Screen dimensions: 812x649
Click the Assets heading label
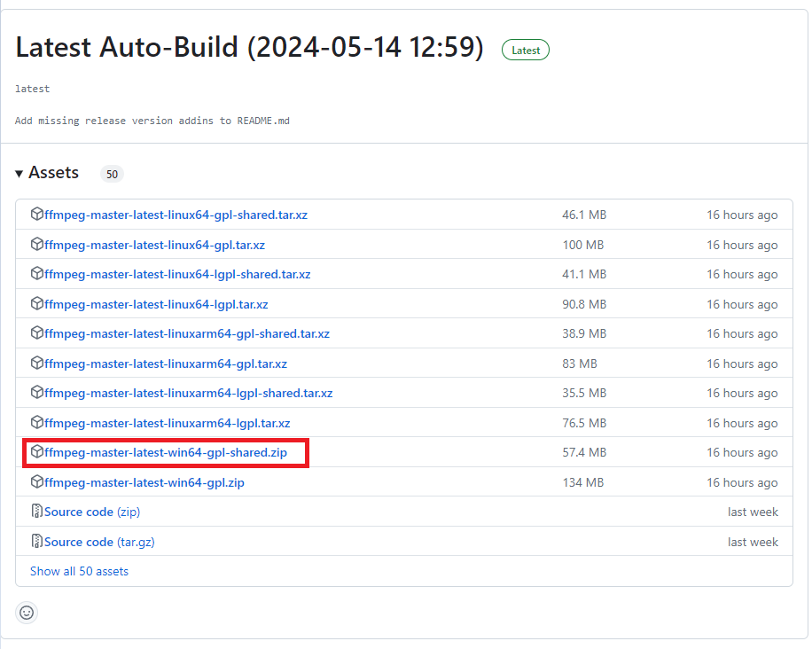54,173
